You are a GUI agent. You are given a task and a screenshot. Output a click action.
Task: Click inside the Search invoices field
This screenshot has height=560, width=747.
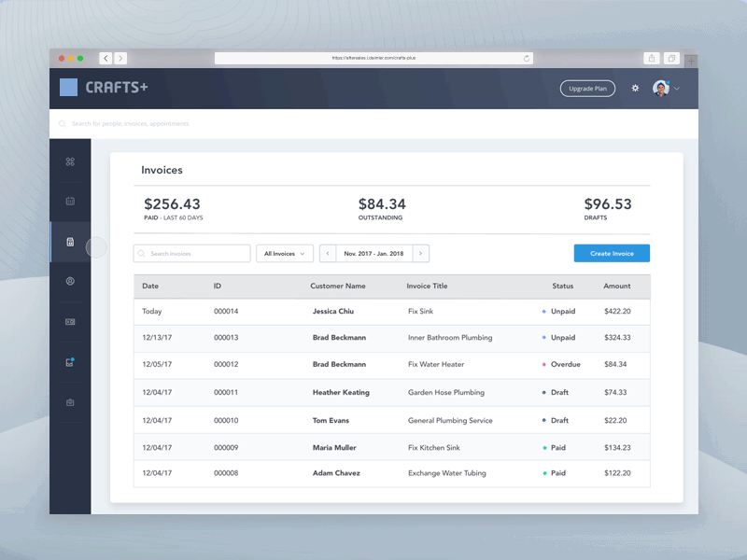tap(191, 253)
